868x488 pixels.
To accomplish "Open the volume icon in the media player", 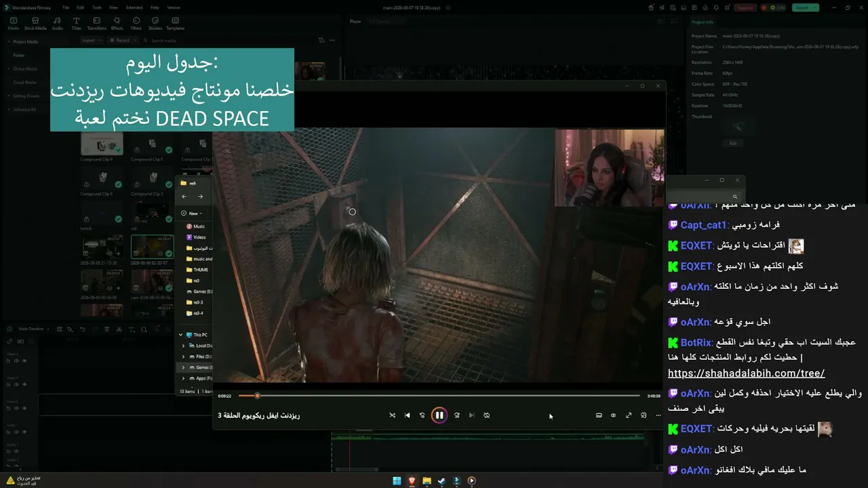I will (x=613, y=415).
